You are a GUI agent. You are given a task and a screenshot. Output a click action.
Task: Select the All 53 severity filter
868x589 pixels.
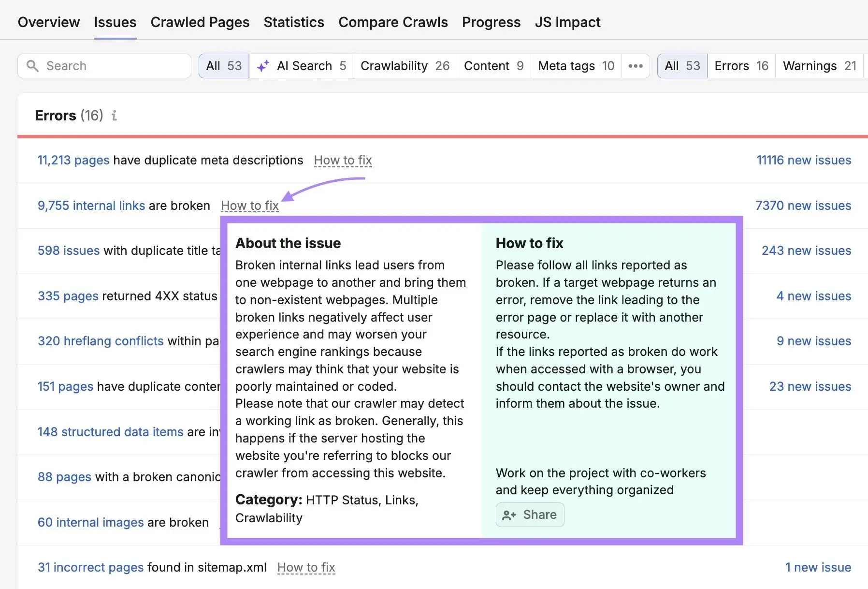pos(682,66)
